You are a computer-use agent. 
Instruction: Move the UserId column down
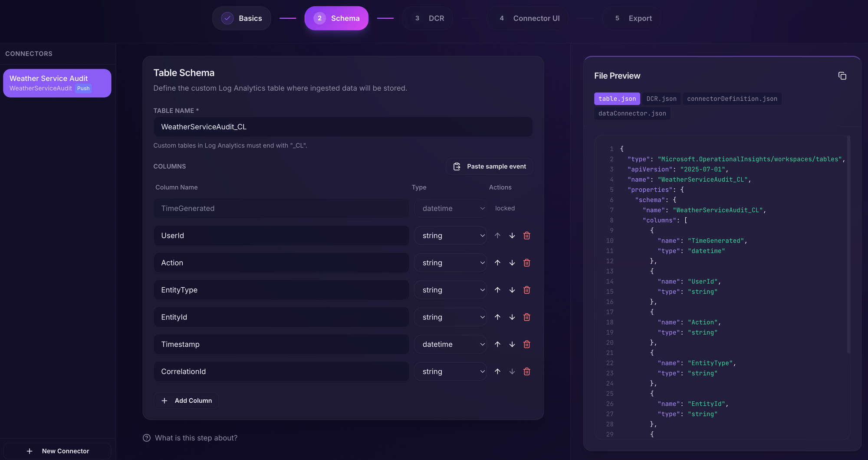tap(512, 236)
